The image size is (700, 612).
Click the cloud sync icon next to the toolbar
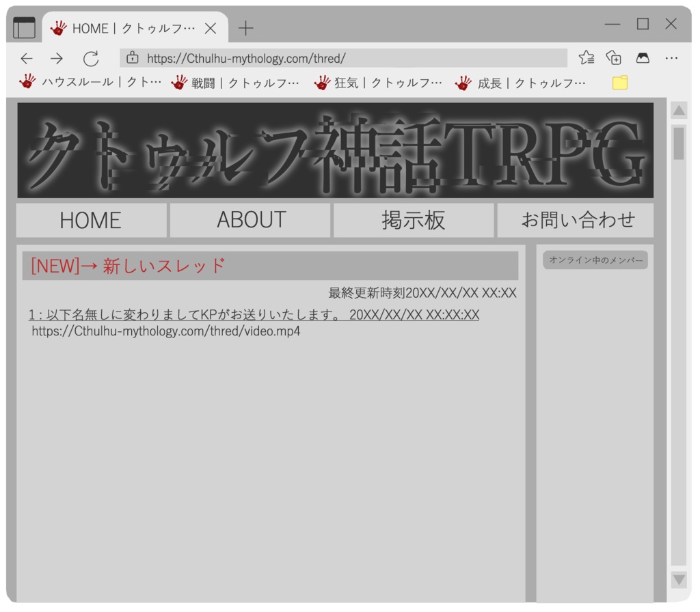643,58
